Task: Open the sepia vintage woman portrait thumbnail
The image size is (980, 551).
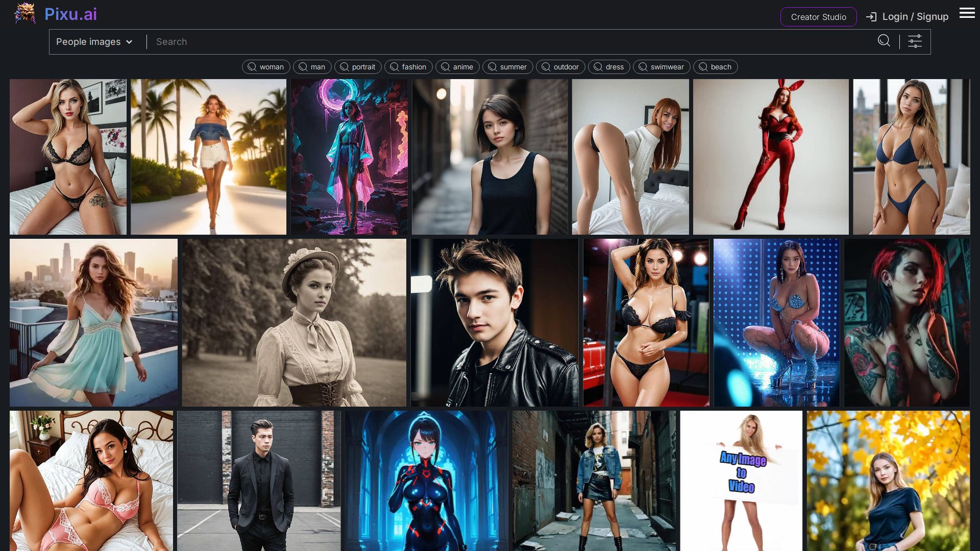Action: (x=294, y=322)
